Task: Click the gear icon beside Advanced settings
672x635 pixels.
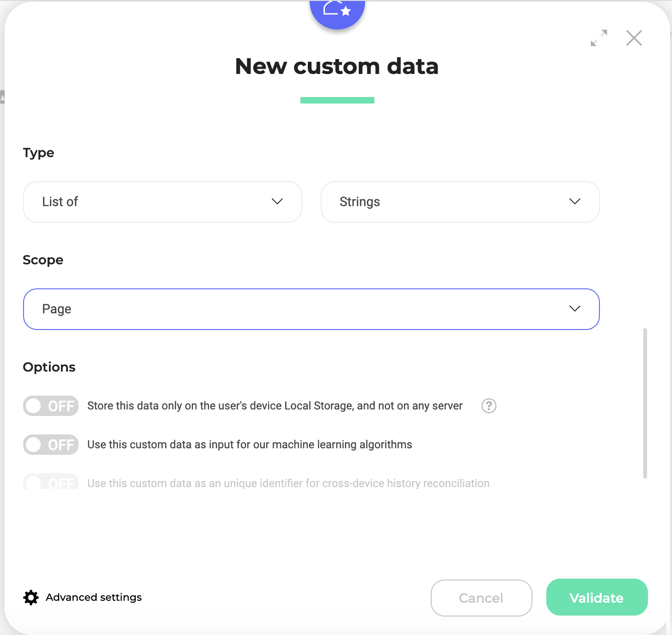Action: pos(31,598)
